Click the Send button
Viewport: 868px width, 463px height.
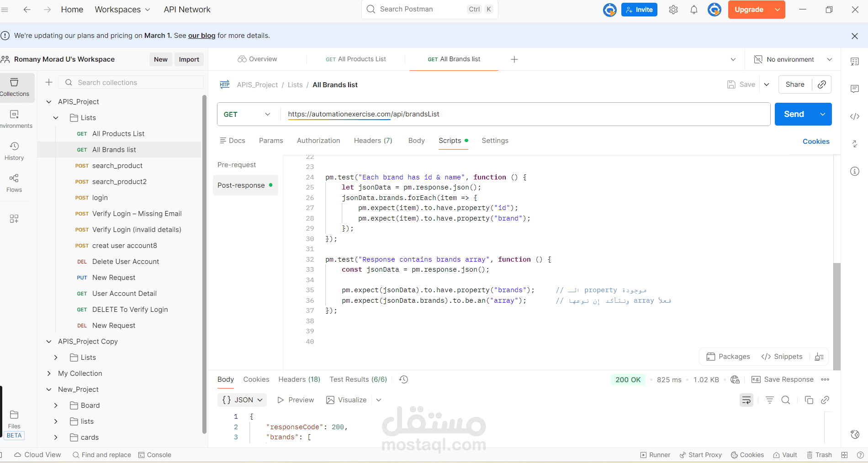(794, 114)
